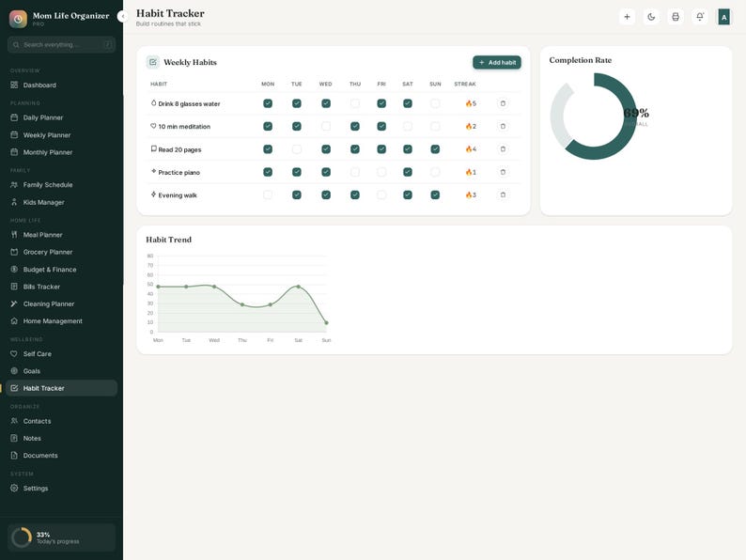Viewport: 746px width, 560px height.
Task: Open Bills Tracker in sidebar
Action: tap(61, 287)
